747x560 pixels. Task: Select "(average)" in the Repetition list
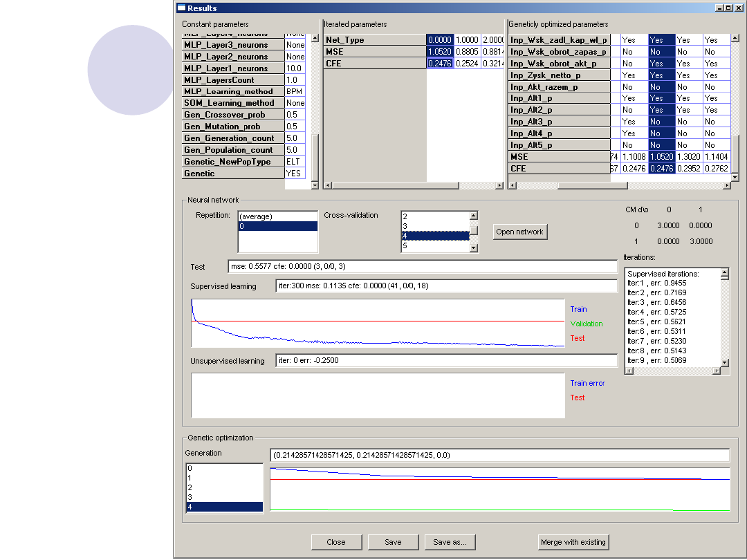(x=277, y=216)
